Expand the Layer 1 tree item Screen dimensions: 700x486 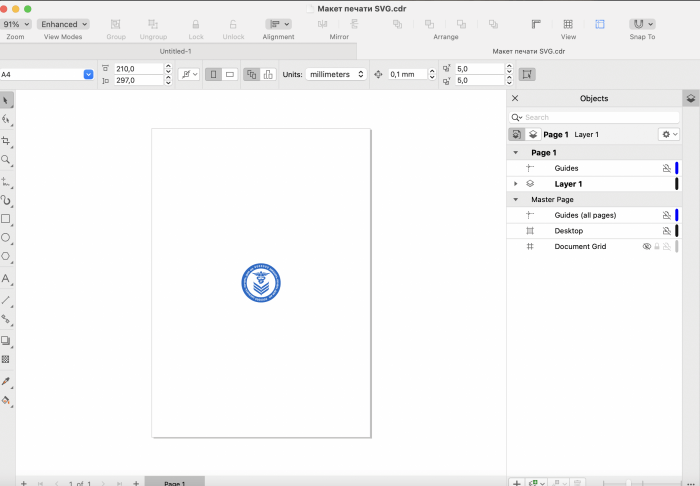click(x=516, y=184)
